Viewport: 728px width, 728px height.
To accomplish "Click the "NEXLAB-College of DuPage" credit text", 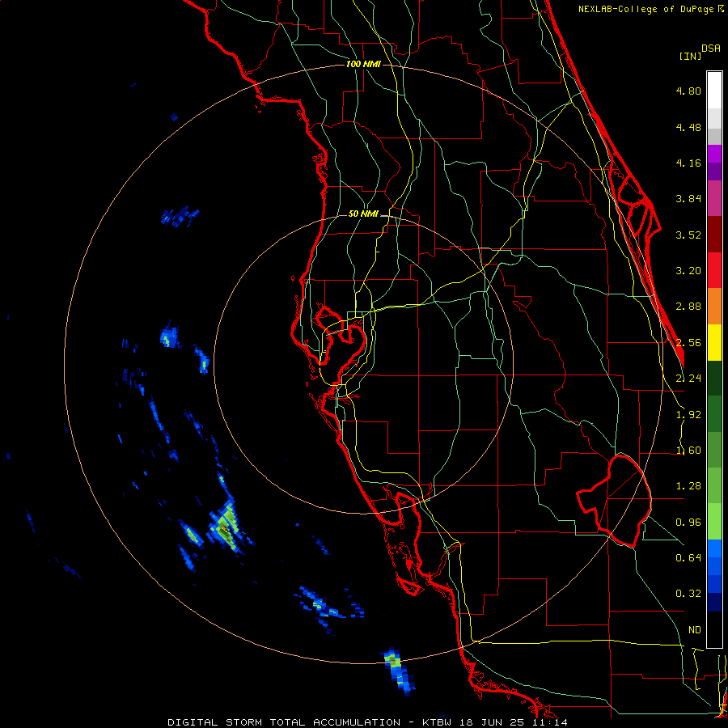I will tap(647, 9).
